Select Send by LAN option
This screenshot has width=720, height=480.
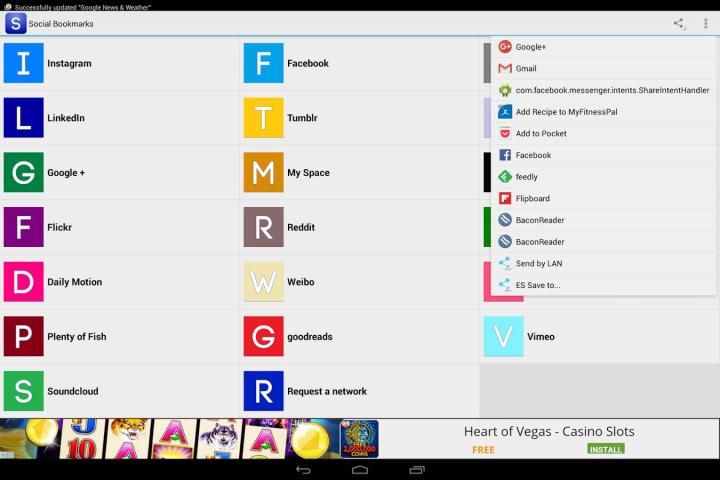[x=539, y=264]
